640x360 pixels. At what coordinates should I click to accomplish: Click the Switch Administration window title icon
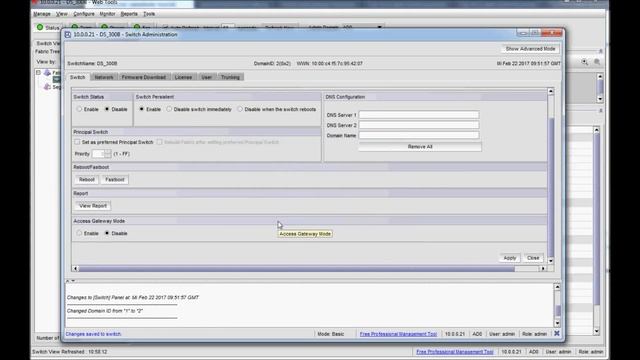68,35
